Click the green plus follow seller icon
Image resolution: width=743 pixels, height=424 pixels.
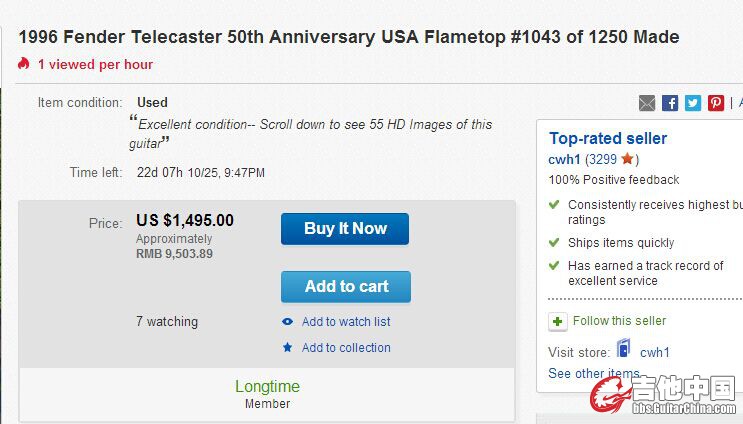558,322
